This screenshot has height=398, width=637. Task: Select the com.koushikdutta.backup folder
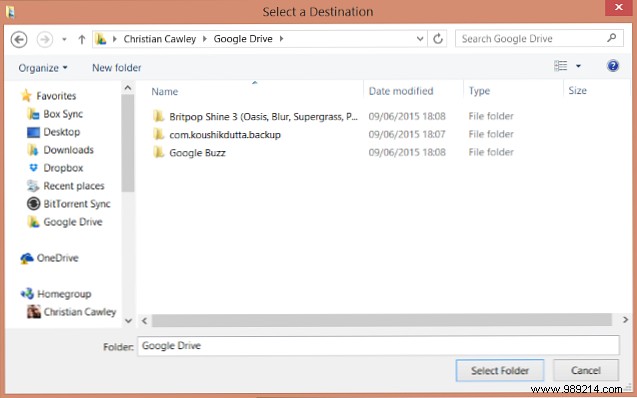(225, 134)
